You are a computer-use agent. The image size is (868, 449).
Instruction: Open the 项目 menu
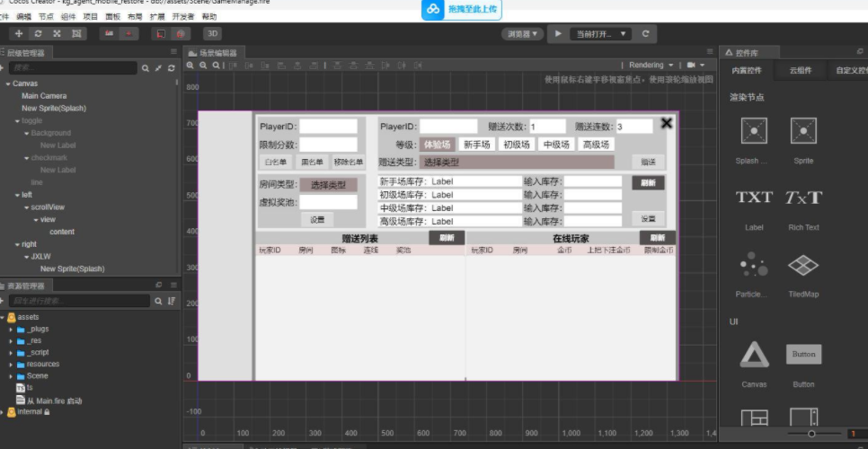[x=91, y=17]
